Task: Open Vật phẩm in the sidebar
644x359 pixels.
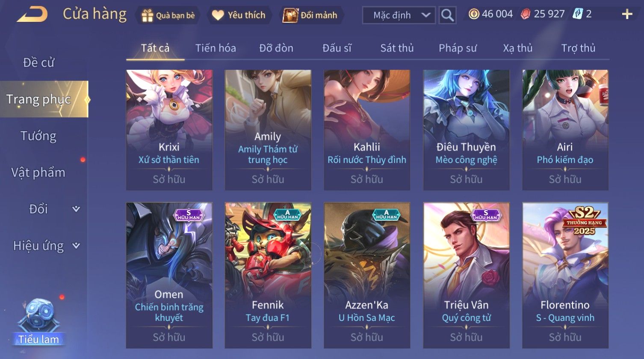Action: pos(38,172)
